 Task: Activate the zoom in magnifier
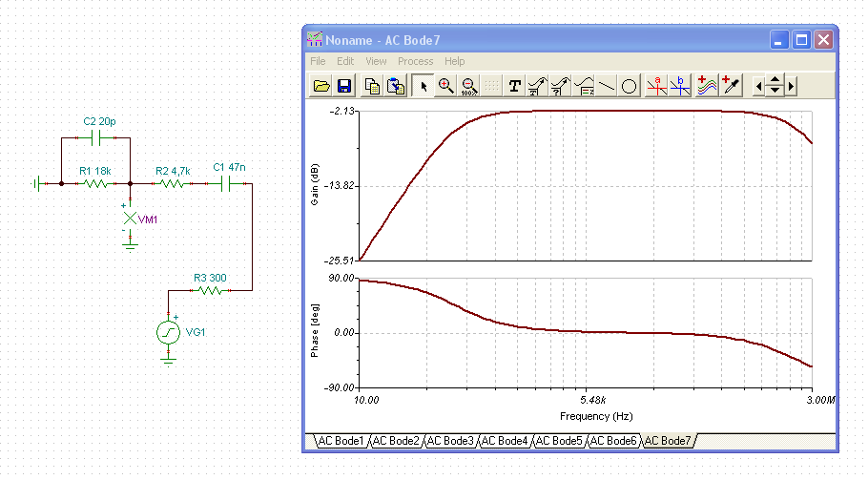pyautogui.click(x=446, y=87)
